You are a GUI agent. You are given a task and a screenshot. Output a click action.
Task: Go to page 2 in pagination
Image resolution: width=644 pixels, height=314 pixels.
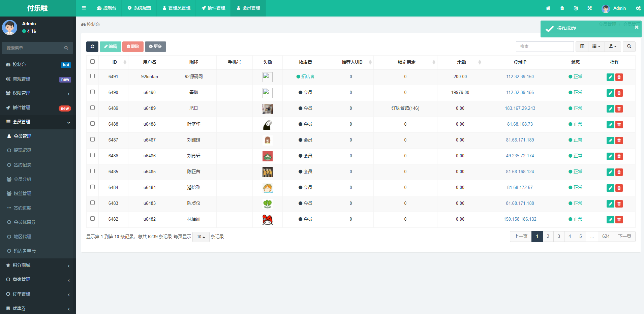[548, 237]
